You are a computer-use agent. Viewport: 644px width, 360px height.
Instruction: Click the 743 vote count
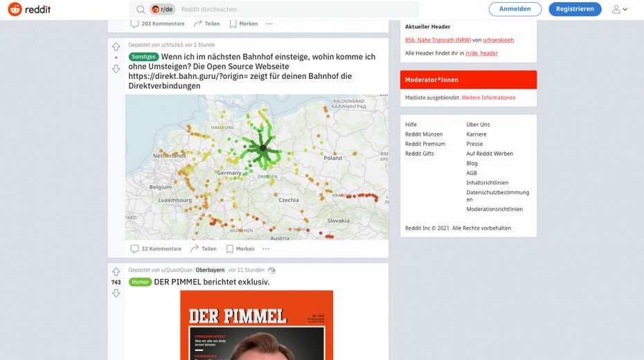point(116,282)
